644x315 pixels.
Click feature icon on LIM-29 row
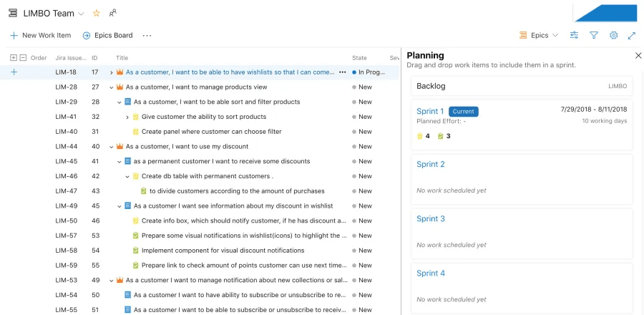[128, 102]
